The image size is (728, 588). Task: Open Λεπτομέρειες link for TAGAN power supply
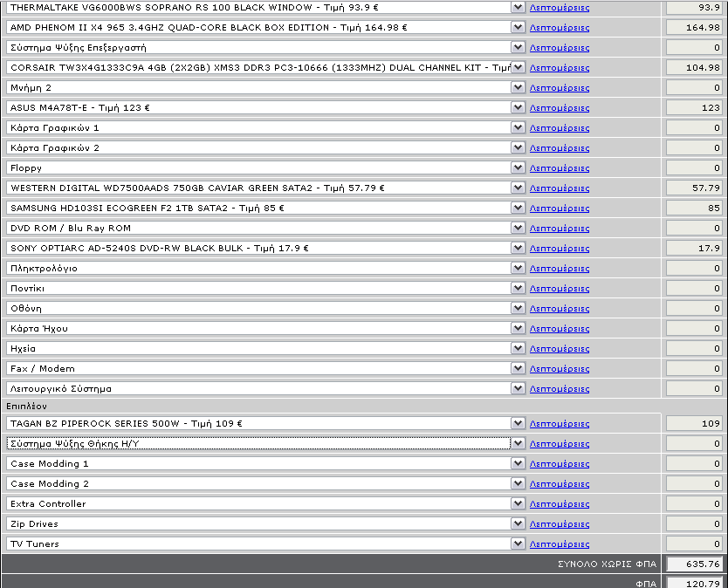coord(560,424)
